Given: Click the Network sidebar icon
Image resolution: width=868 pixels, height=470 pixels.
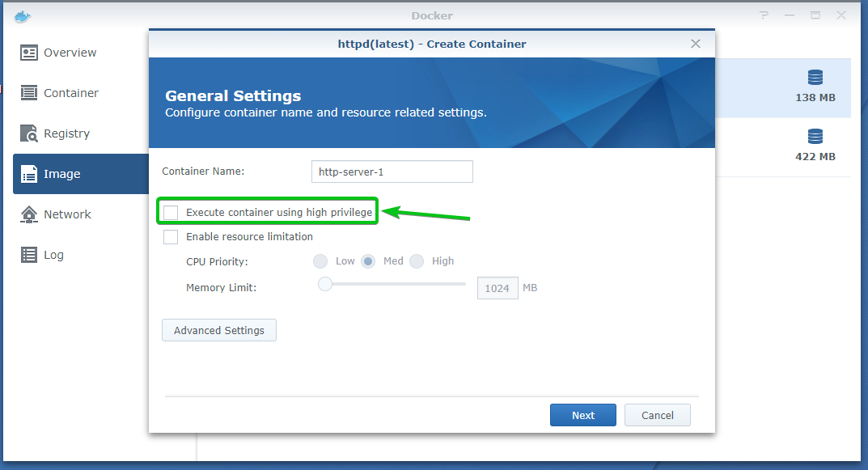Looking at the screenshot, I should point(29,214).
